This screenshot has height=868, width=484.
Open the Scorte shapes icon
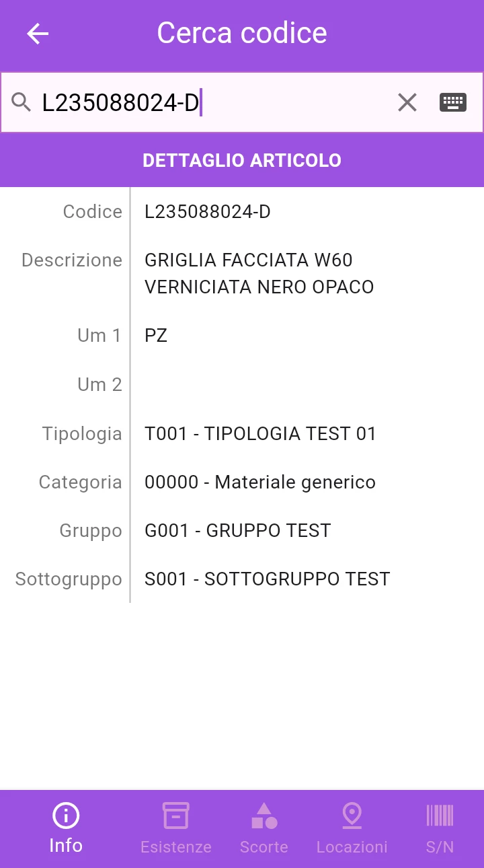(x=264, y=816)
